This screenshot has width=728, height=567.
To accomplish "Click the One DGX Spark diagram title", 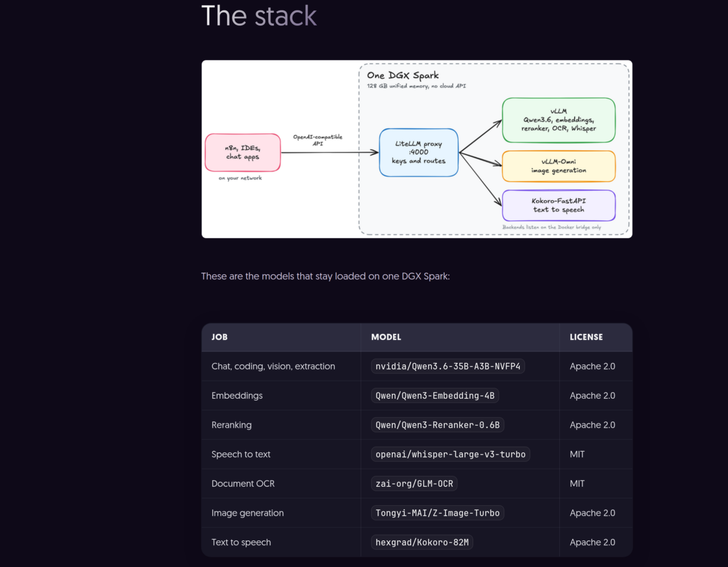I will [403, 75].
